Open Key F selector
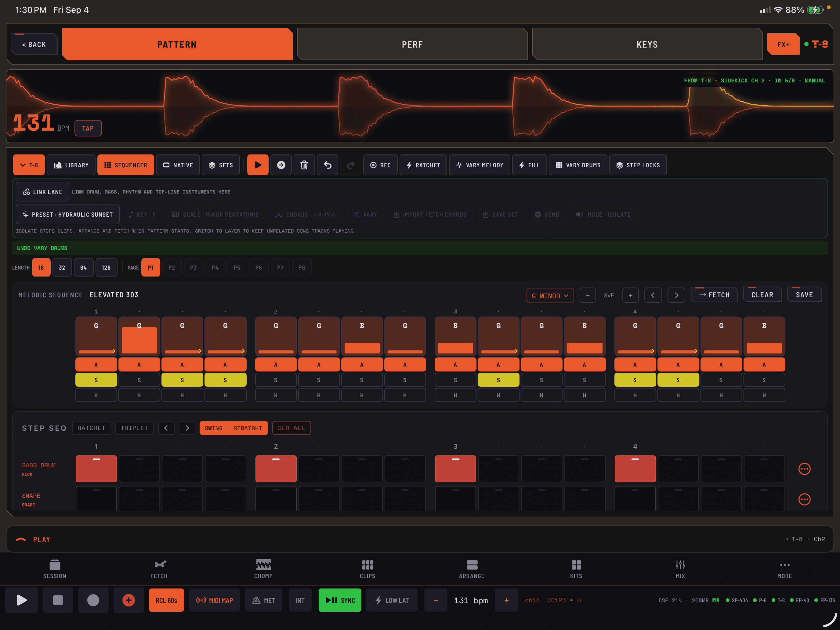 point(142,215)
